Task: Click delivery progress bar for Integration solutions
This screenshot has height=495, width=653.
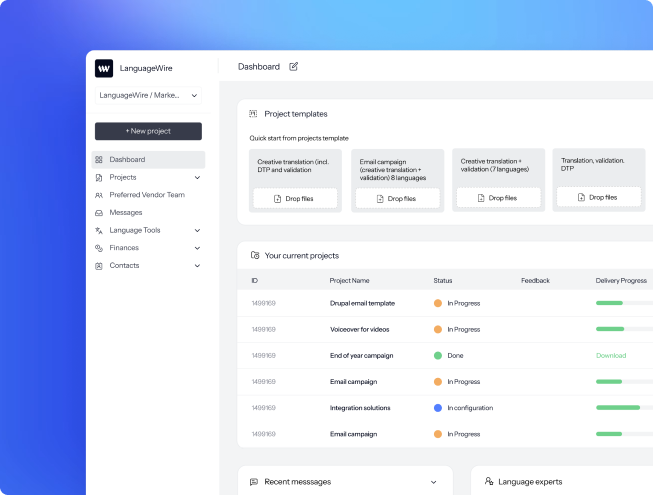Action: click(624, 408)
